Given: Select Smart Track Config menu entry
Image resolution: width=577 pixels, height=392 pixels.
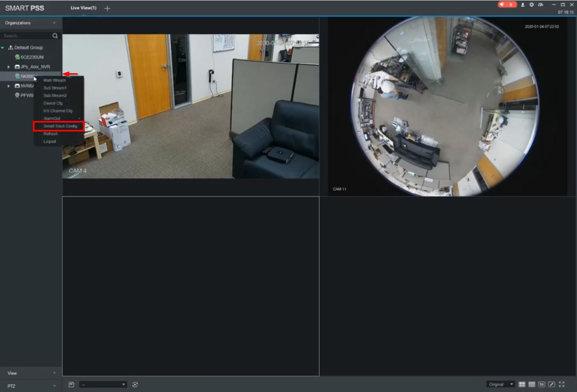Looking at the screenshot, I should click(x=60, y=126).
